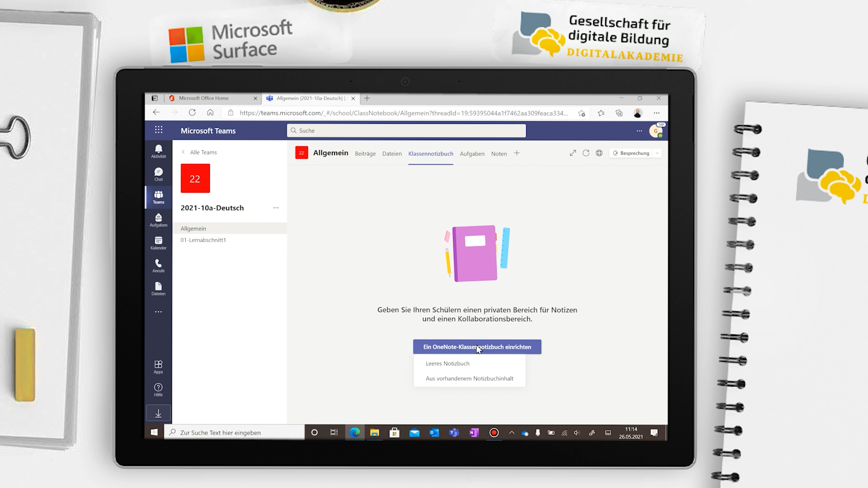Open Anrufe in the sidebar
This screenshot has height=488, width=868.
(158, 266)
